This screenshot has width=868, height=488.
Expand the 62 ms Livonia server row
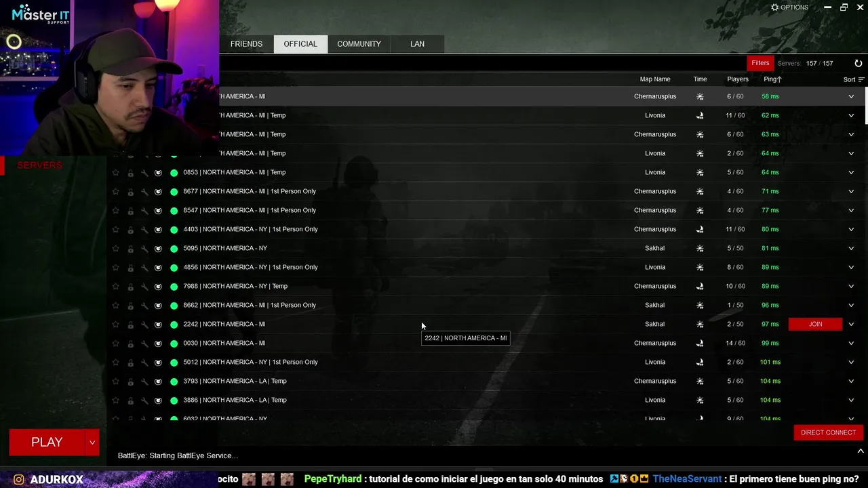pos(851,115)
